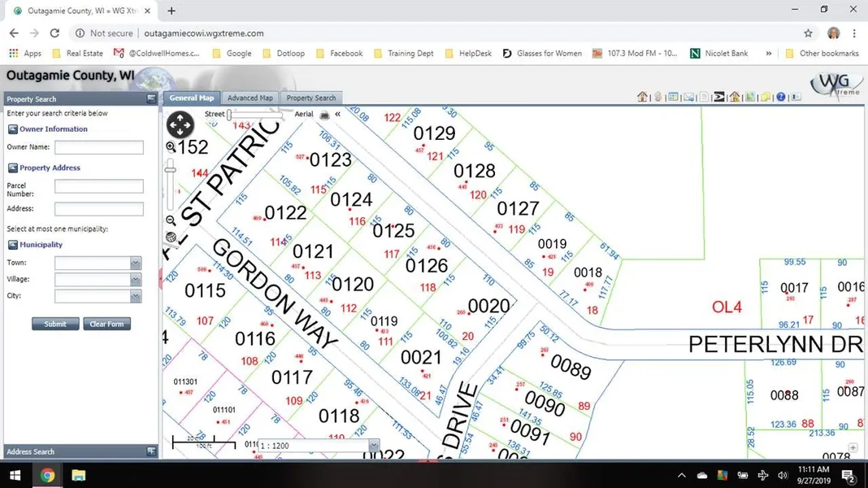Collapse the Property Address section
The height and width of the screenshot is (488, 868).
(x=13, y=168)
